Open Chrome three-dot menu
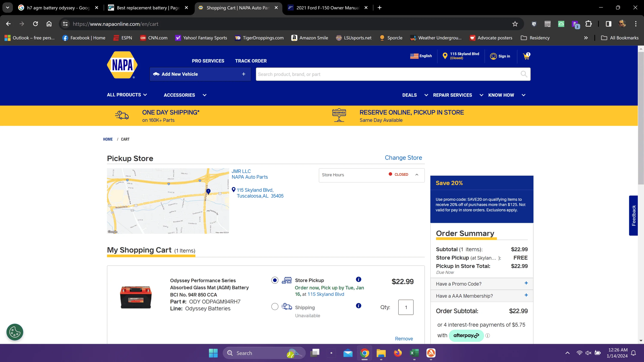 pyautogui.click(x=636, y=24)
